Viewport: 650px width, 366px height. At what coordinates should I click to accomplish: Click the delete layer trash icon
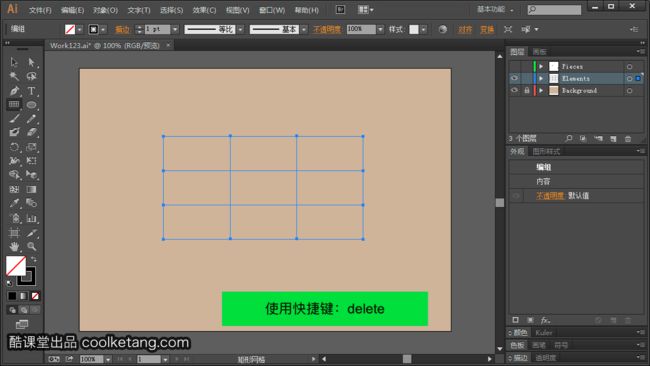pyautogui.click(x=628, y=139)
